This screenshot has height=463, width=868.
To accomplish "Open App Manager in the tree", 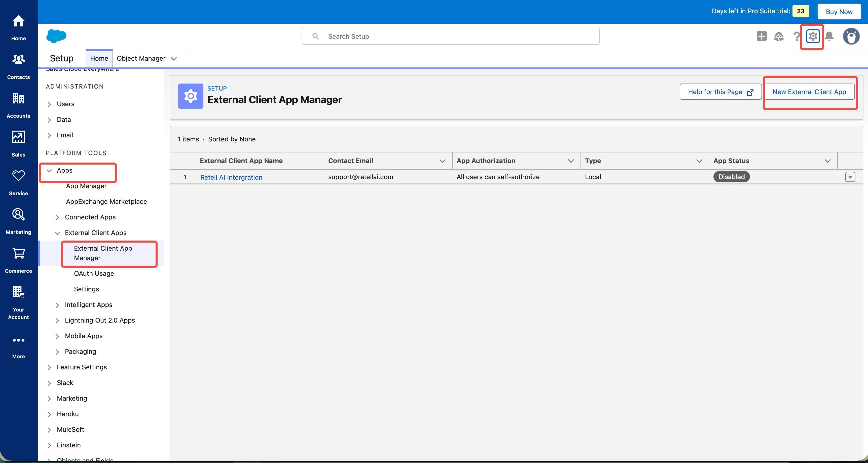I will (86, 186).
